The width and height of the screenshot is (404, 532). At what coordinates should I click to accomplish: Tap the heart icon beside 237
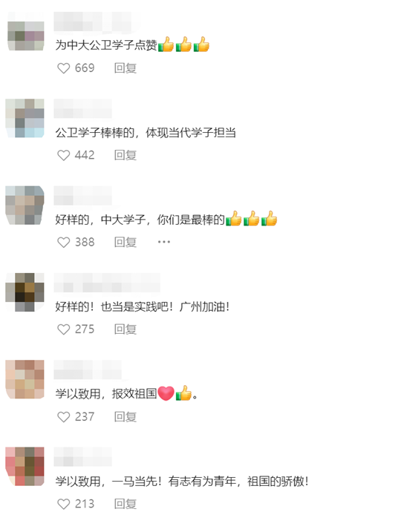(63, 417)
